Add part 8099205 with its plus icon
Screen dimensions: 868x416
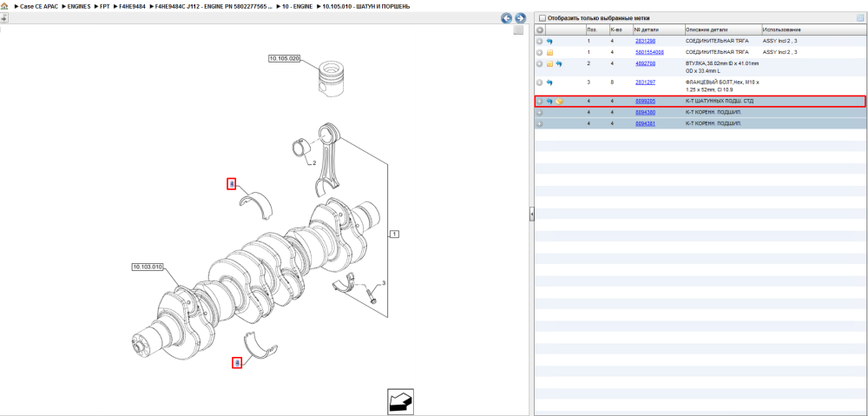tap(540, 102)
